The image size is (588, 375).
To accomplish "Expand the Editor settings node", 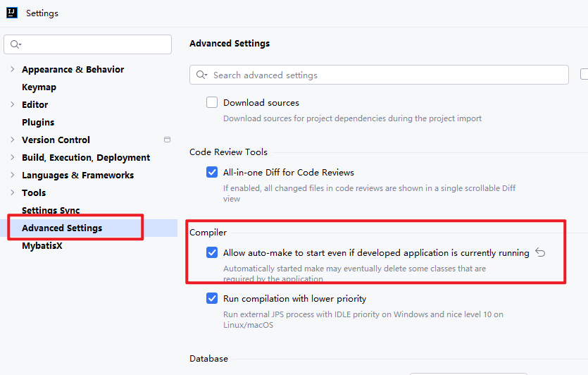I will click(x=12, y=104).
